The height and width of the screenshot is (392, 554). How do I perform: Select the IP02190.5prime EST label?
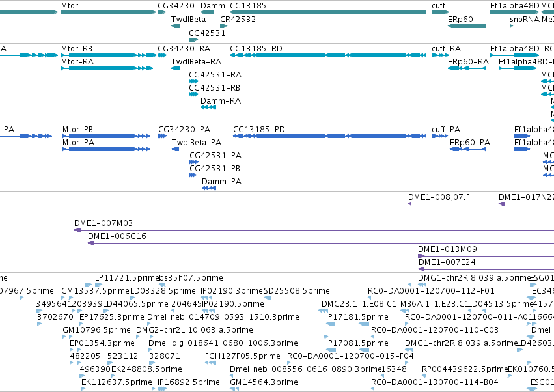233,304
